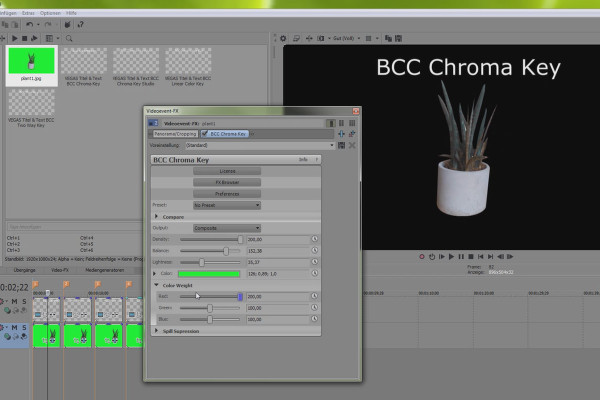Screen dimensions: 600x400
Task: Animate Blue weight with its clock icon
Action: click(315, 319)
